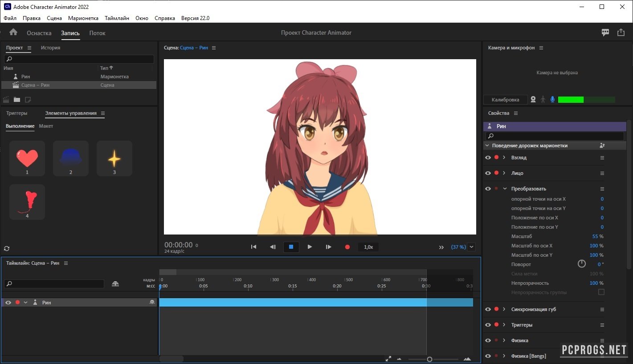
Task: Select the Сцена – Рин project item
Action: click(79, 85)
